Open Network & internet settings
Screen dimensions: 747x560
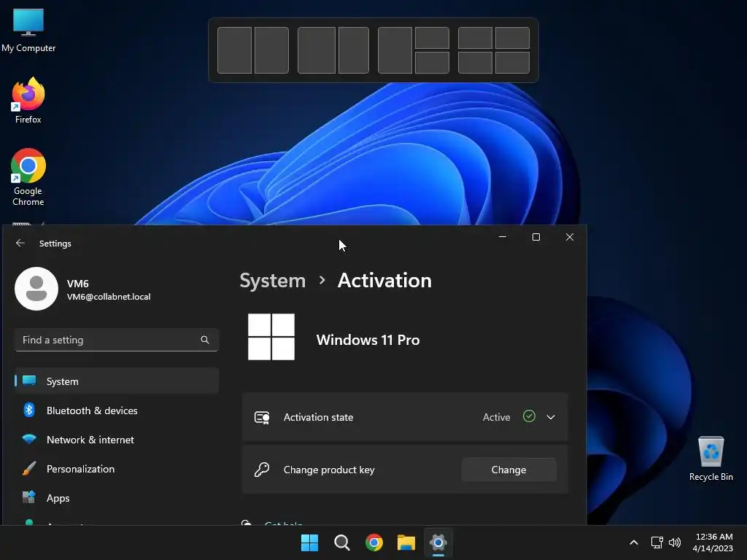pos(117,440)
